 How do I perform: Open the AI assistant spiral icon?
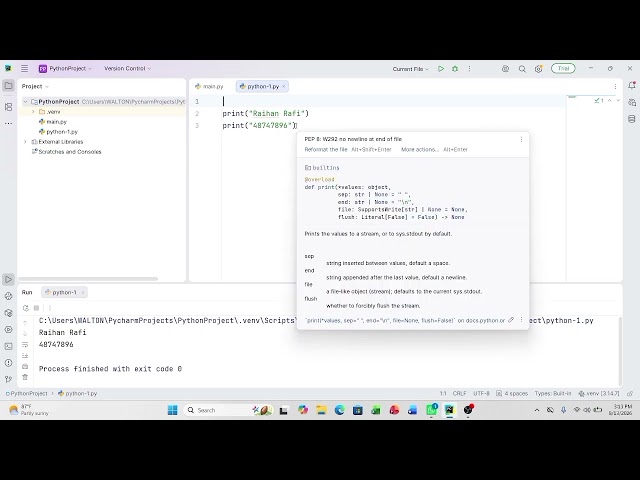[505, 69]
